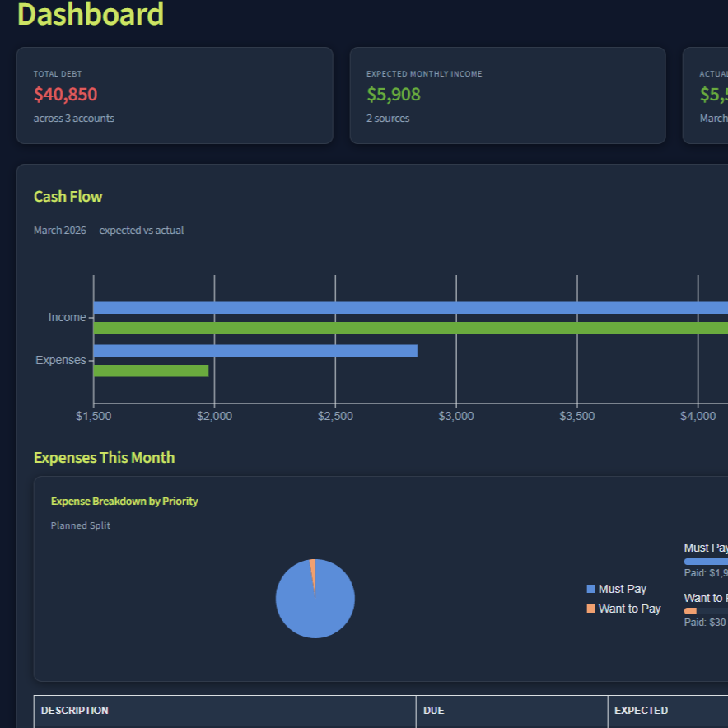Click the orange Want to Pay pie slice
This screenshot has width=728, height=728.
tap(313, 571)
